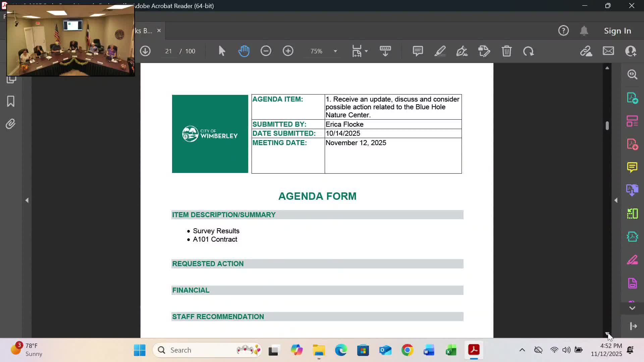Zoom out with the minus icon
Screen dimensions: 644x362
coord(266,51)
